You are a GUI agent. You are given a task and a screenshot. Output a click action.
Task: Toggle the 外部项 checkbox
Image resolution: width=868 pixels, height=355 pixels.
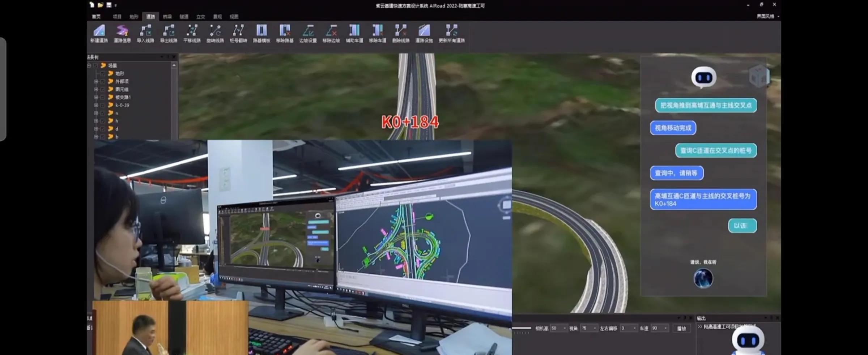point(103,81)
